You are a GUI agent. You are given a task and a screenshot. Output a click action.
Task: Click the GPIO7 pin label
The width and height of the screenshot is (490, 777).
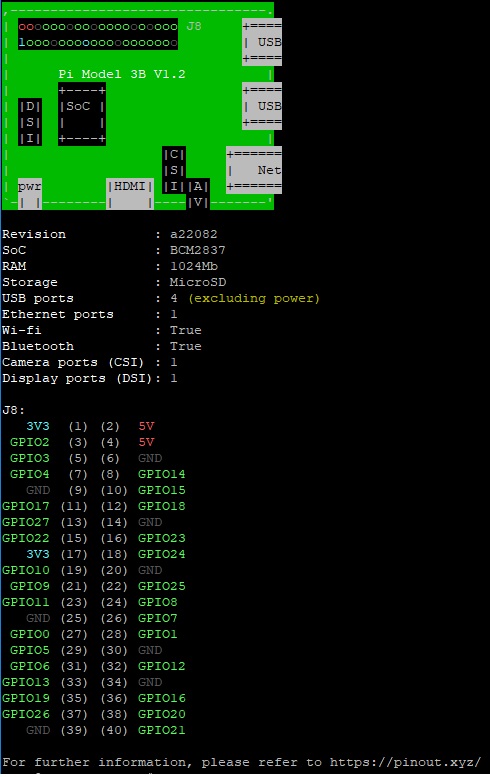[x=158, y=618]
